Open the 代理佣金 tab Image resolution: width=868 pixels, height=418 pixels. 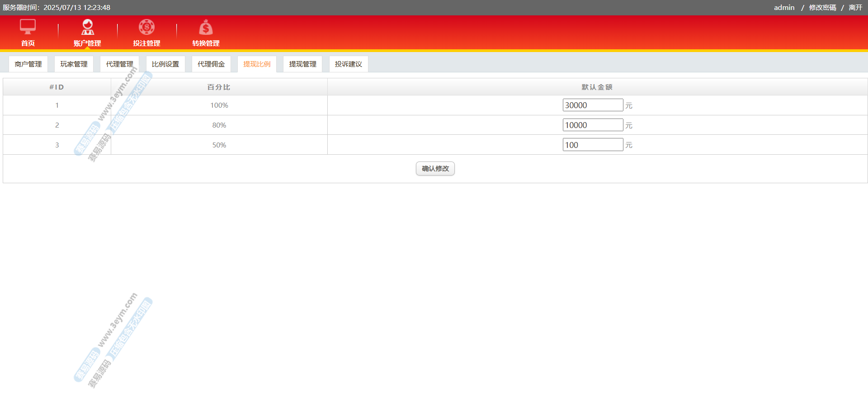point(211,64)
